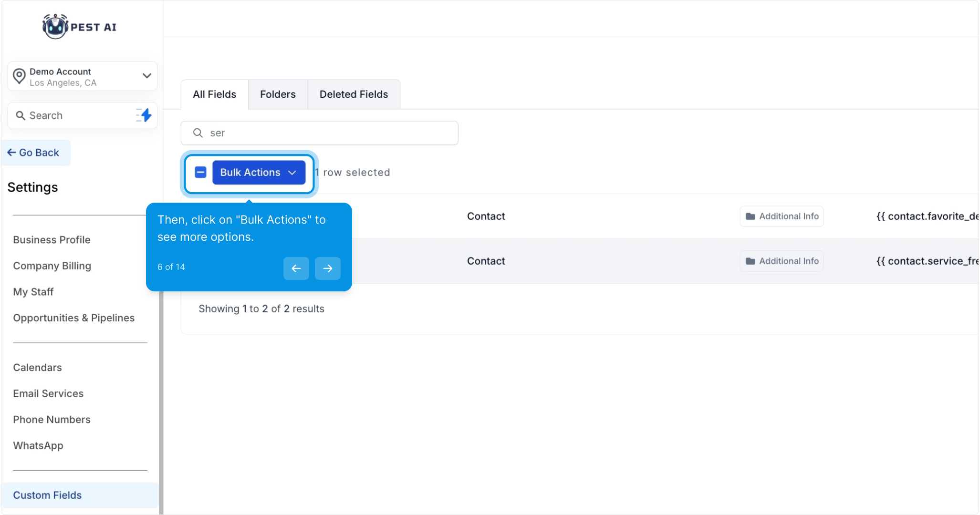Viewport: 980px width, 515px height.
Task: Open WhatsApp settings
Action: click(x=38, y=446)
